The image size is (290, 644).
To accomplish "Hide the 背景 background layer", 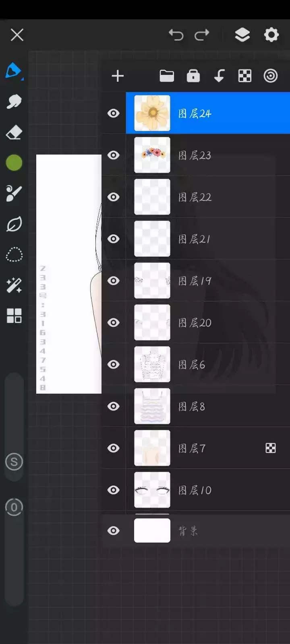I will (114, 530).
